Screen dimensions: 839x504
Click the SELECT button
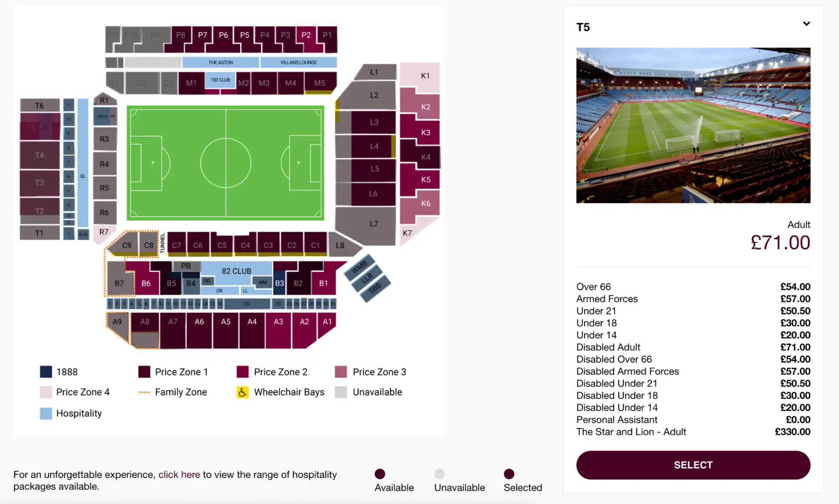(x=693, y=465)
